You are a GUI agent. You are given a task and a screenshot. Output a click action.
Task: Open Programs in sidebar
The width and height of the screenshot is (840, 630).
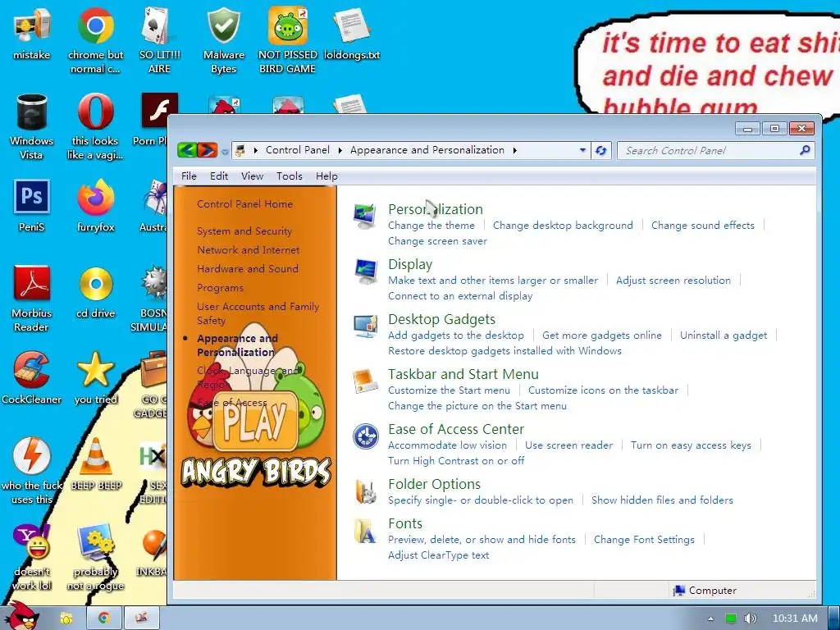(220, 288)
